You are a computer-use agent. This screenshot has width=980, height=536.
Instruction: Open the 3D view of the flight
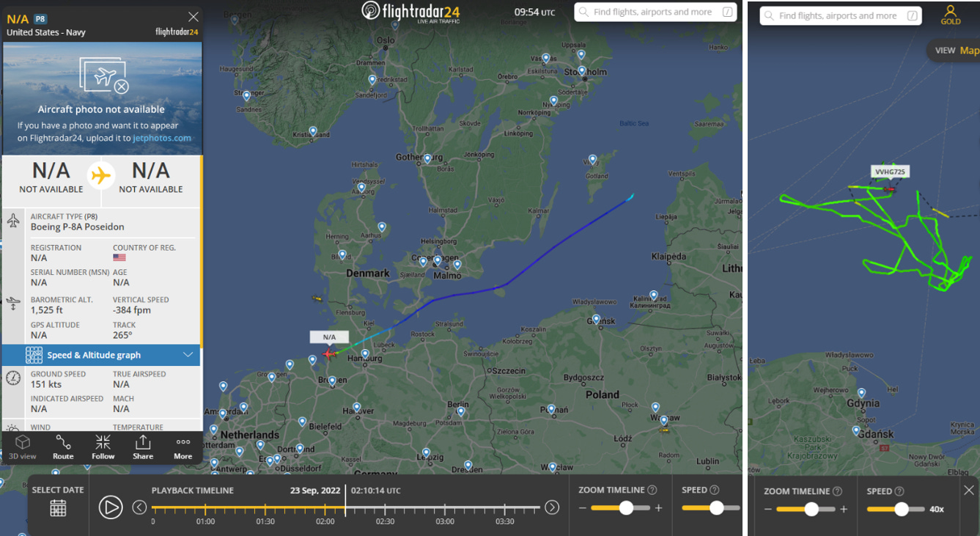(23, 447)
